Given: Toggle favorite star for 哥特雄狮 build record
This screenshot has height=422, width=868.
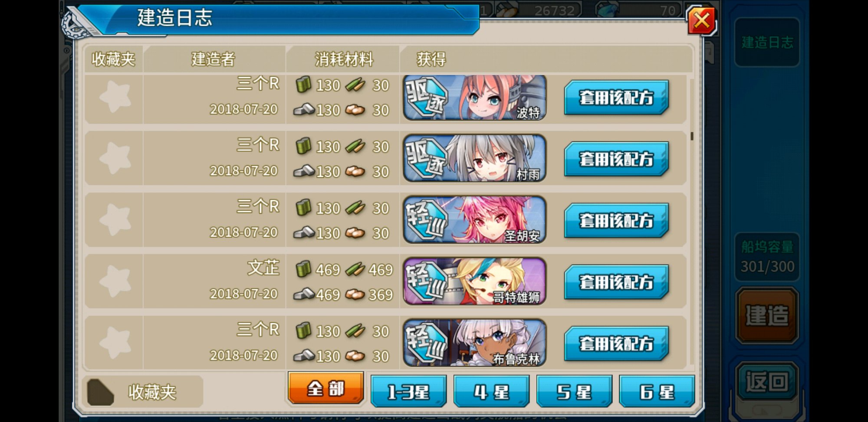Looking at the screenshot, I should (x=115, y=281).
